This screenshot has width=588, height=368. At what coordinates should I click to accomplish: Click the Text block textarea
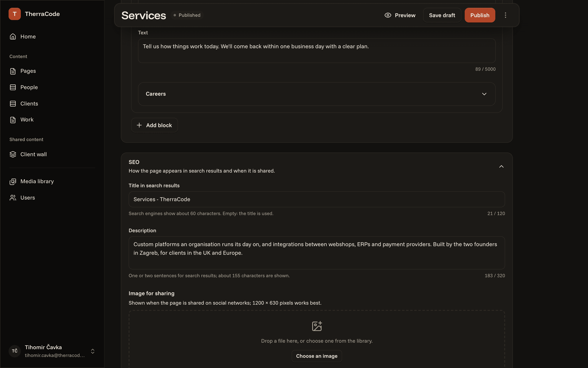pyautogui.click(x=317, y=51)
